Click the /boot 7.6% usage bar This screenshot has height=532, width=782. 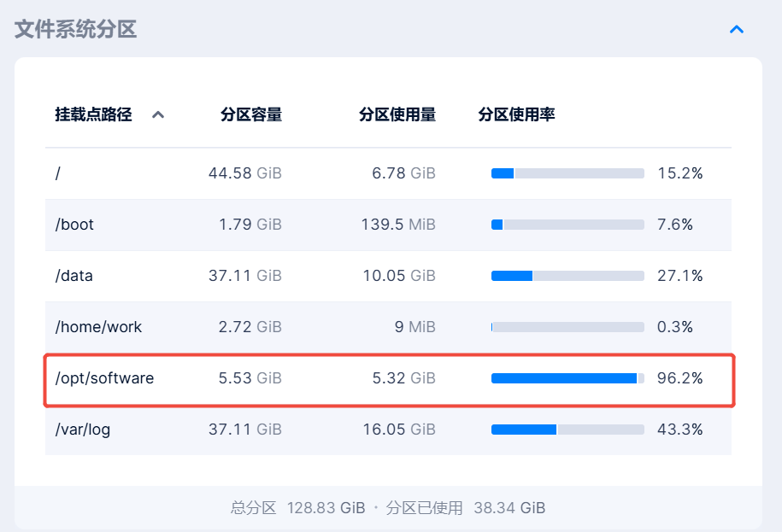pyautogui.click(x=567, y=225)
